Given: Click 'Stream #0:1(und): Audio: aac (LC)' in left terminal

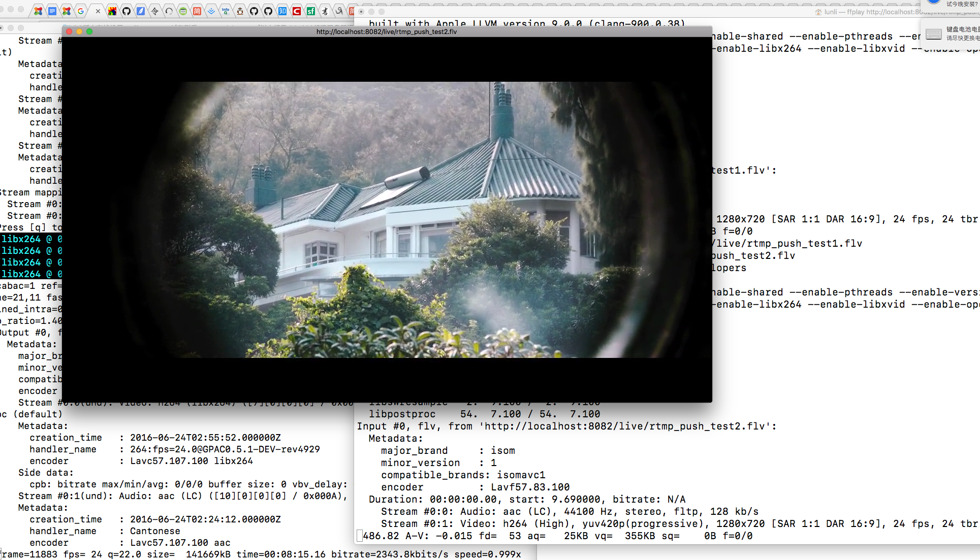Looking at the screenshot, I should coord(183,496).
